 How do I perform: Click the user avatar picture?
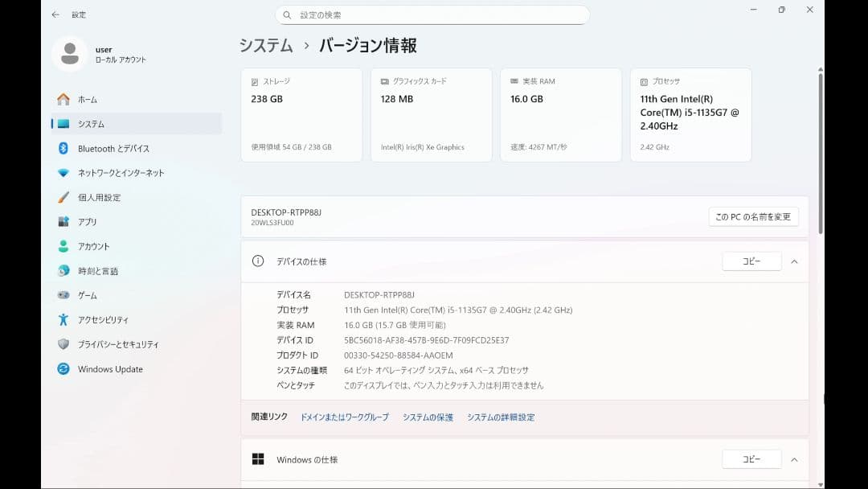70,54
